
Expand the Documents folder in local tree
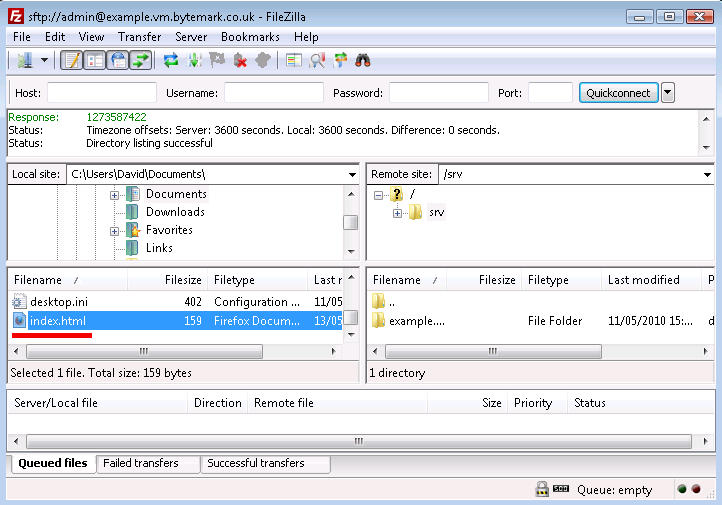click(x=114, y=195)
